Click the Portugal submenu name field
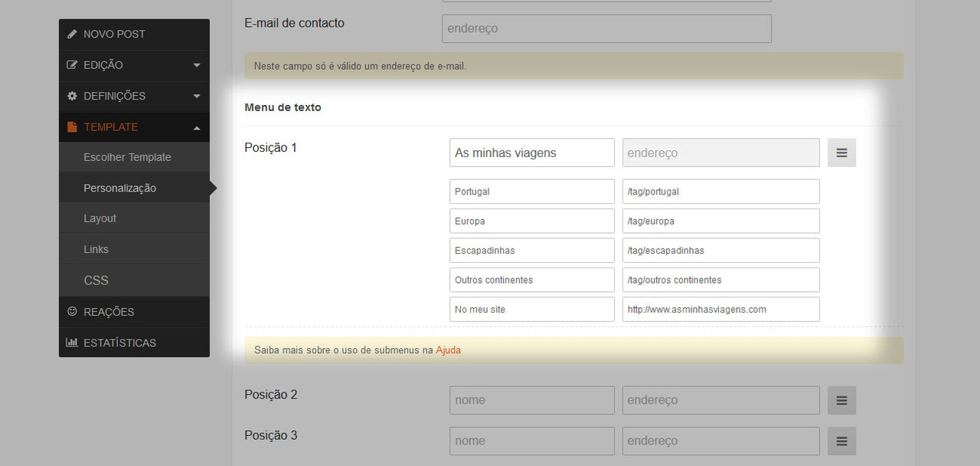The height and width of the screenshot is (466, 980). point(532,192)
